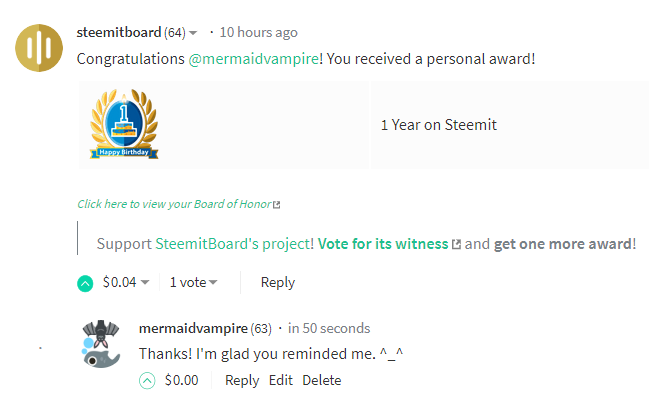Click the in 50 seconds timestamp
The height and width of the screenshot is (415, 649).
329,328
